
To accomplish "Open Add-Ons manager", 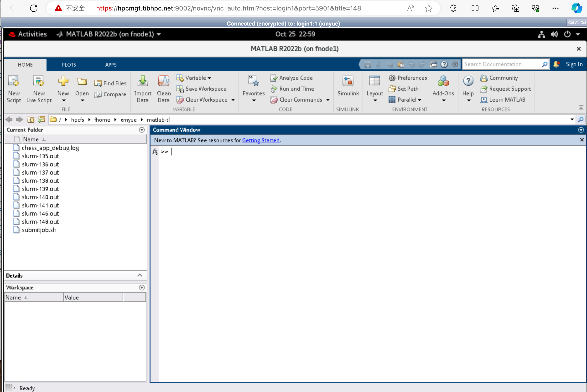I will pos(443,89).
